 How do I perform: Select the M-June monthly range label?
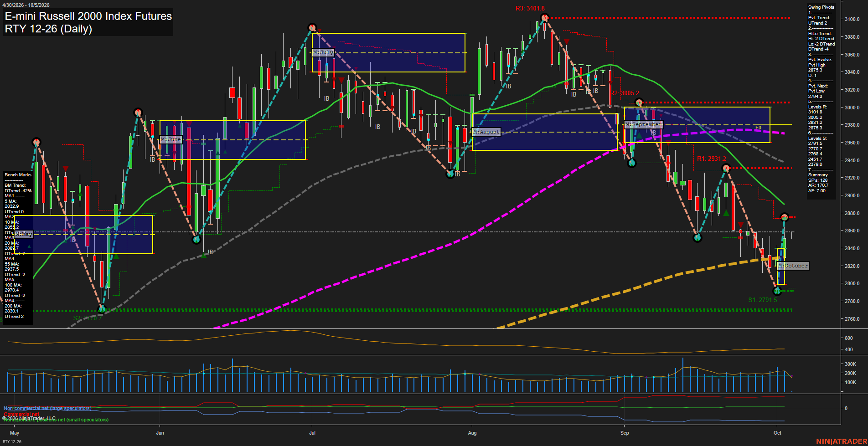click(171, 139)
